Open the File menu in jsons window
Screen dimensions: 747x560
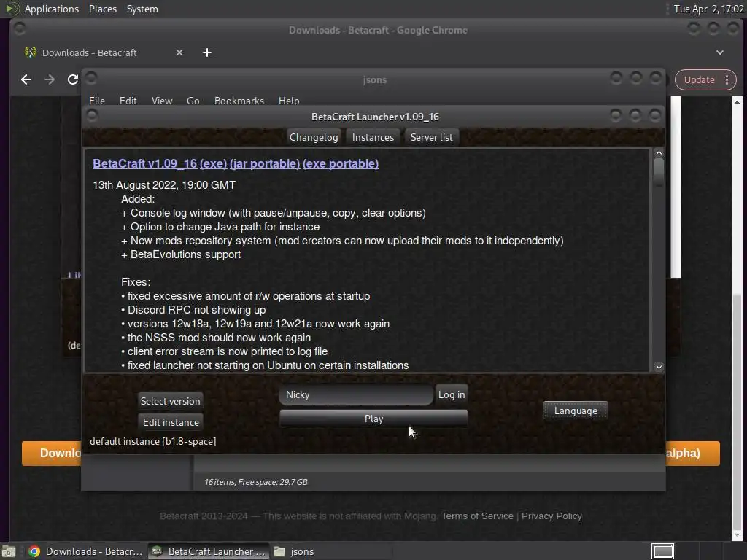[97, 101]
